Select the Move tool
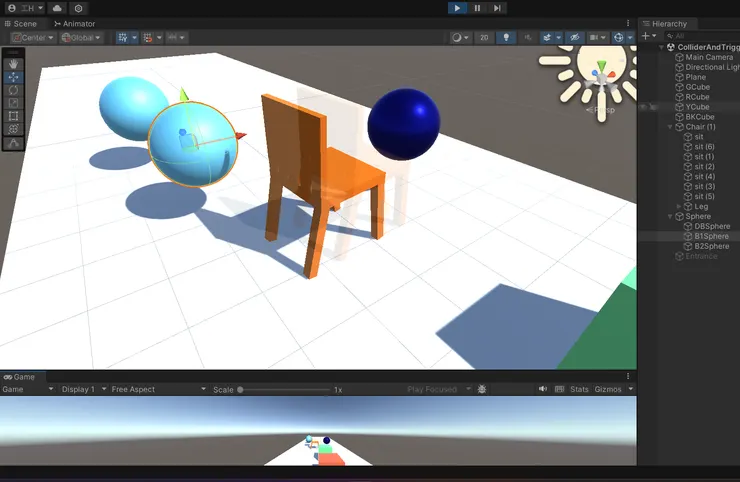Screen dimensions: 740x482 pyautogui.click(x=13, y=77)
